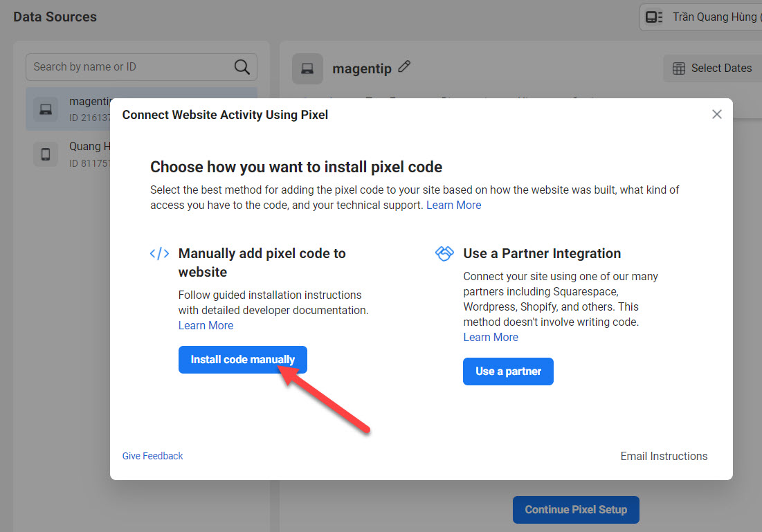Click the Search by name or ID field
The image size is (762, 532).
[125, 66]
